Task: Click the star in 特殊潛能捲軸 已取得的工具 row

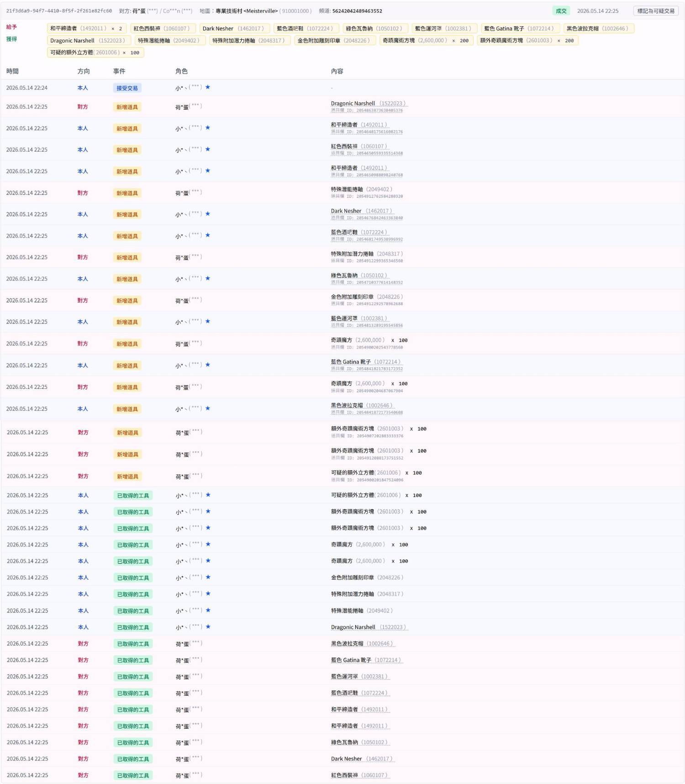Action: (x=208, y=610)
